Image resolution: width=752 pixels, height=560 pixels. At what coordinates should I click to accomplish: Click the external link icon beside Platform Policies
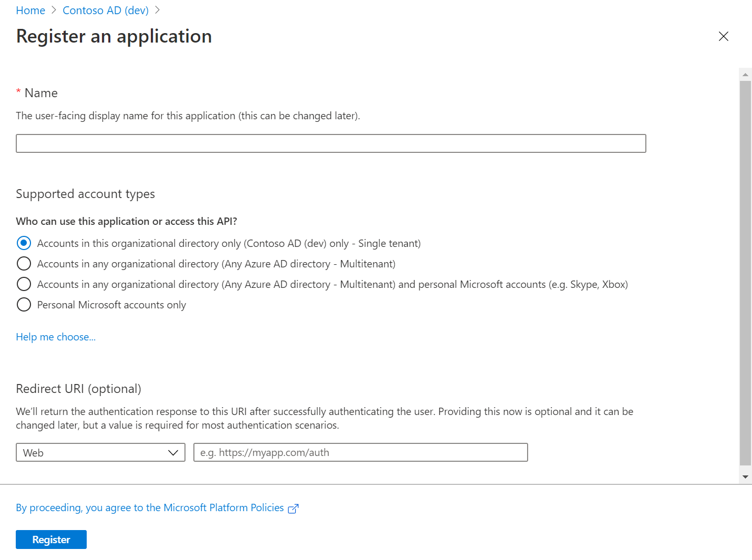[x=294, y=508]
